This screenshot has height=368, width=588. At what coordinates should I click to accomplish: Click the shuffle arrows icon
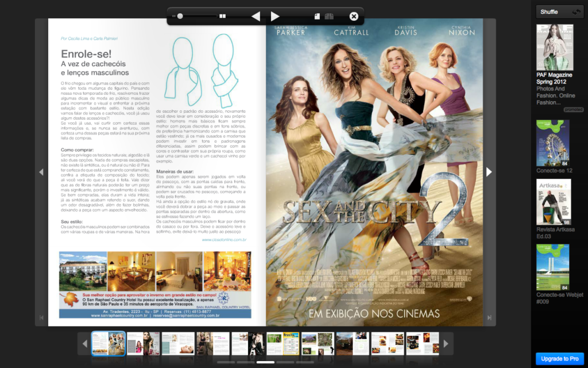click(576, 12)
